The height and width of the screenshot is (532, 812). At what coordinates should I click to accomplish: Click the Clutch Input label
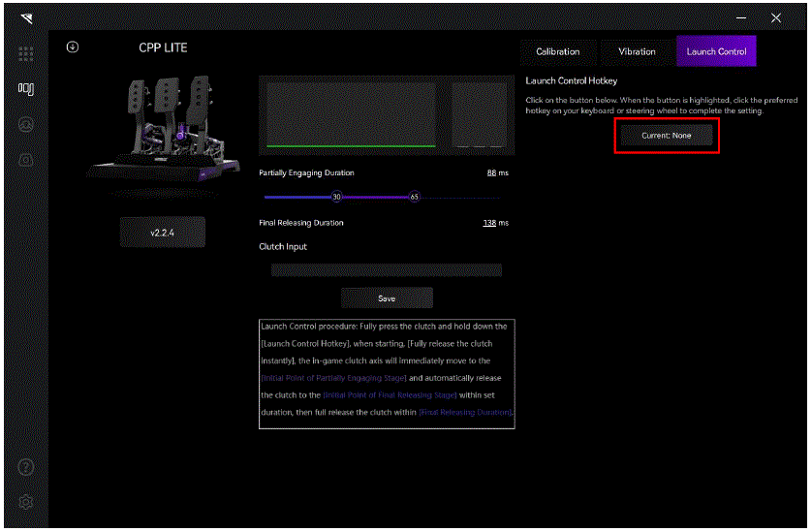(x=283, y=247)
